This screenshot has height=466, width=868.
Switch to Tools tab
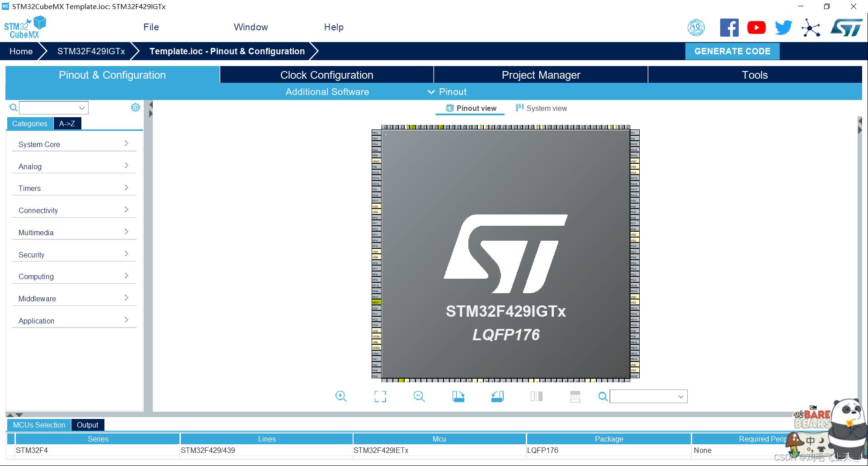755,75
